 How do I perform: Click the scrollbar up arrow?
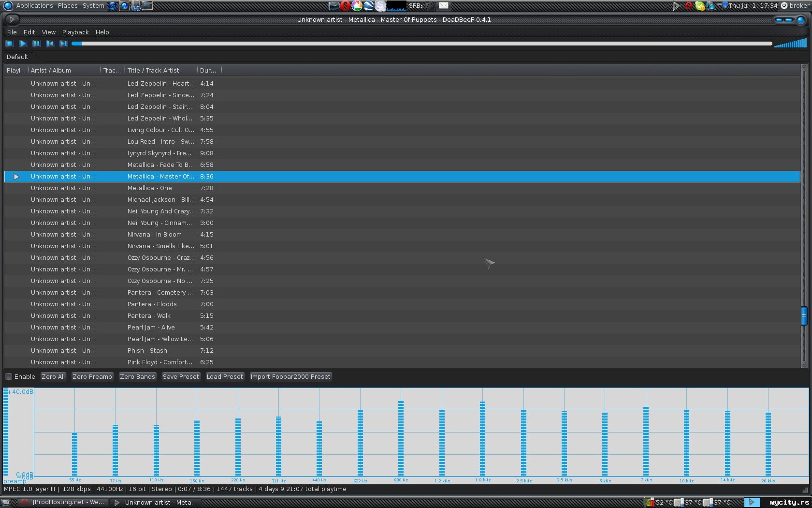click(804, 67)
